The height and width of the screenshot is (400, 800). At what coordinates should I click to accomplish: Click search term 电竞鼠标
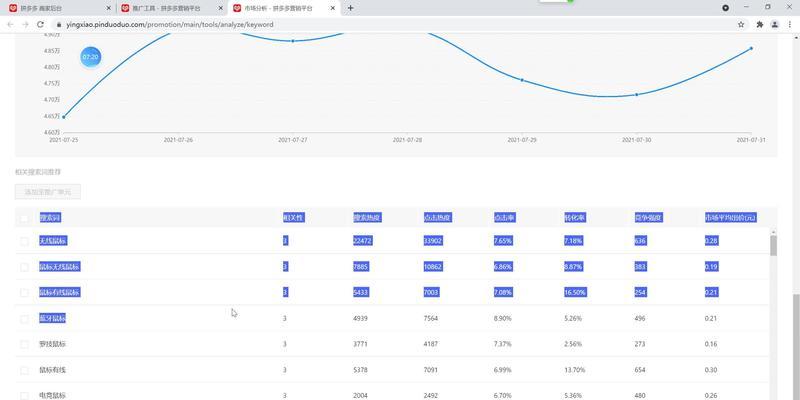tap(53, 395)
